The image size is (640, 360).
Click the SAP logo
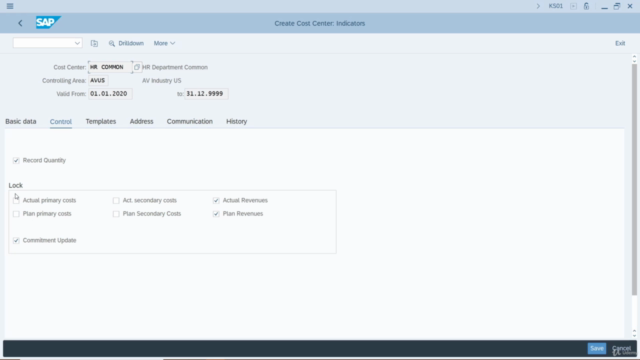pos(48,22)
